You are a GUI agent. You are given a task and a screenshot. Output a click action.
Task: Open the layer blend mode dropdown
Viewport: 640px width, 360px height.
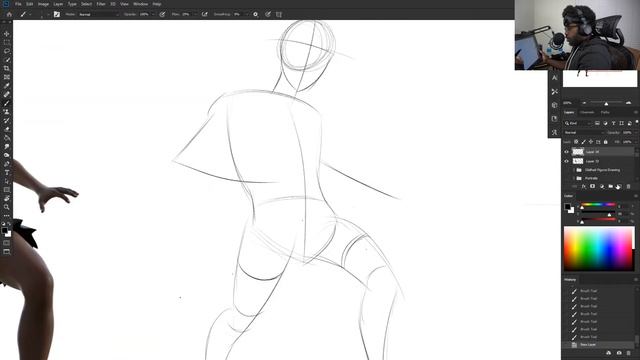click(x=583, y=133)
